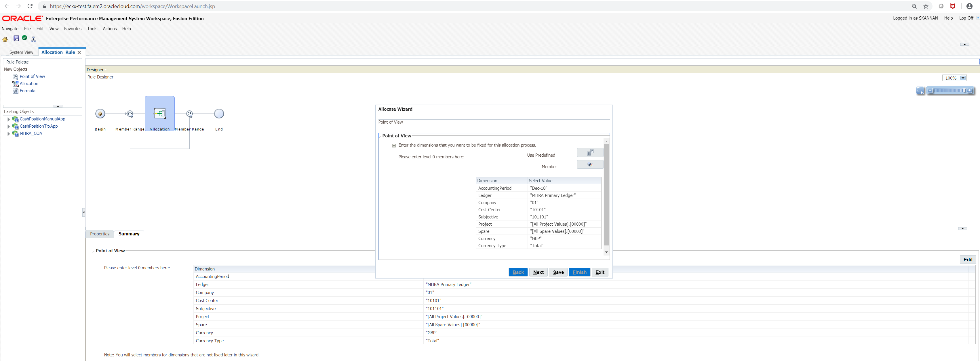The image size is (980, 361).
Task: Click the zoom-to-selection marquee icon
Action: [920, 91]
